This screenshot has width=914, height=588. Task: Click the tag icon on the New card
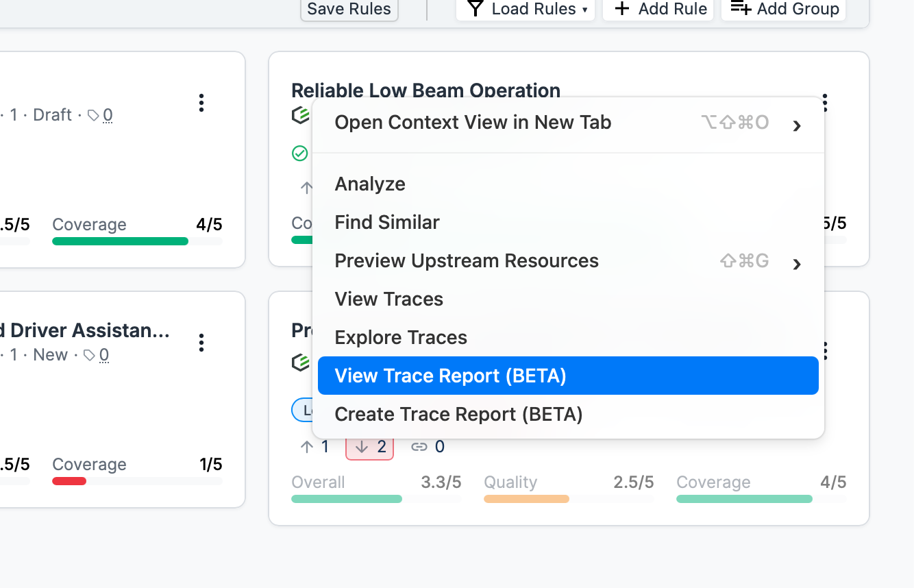click(88, 355)
